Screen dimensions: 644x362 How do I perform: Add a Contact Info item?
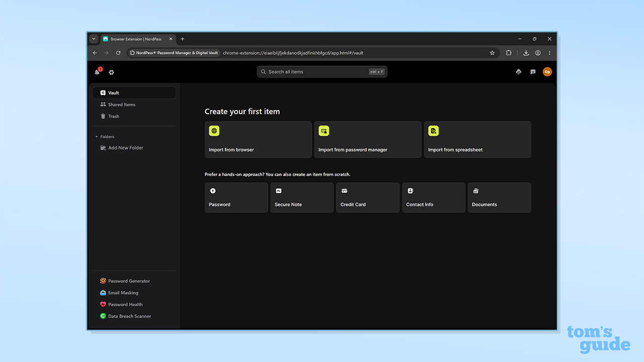[x=434, y=198]
